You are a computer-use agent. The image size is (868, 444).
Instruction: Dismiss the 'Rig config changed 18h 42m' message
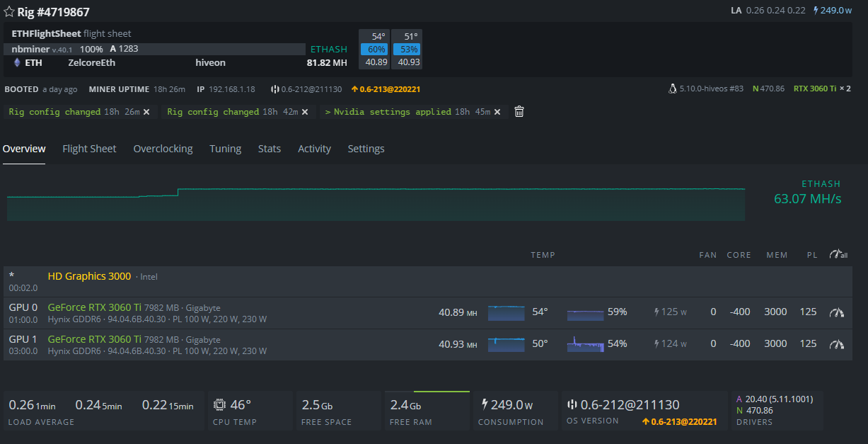pos(305,112)
